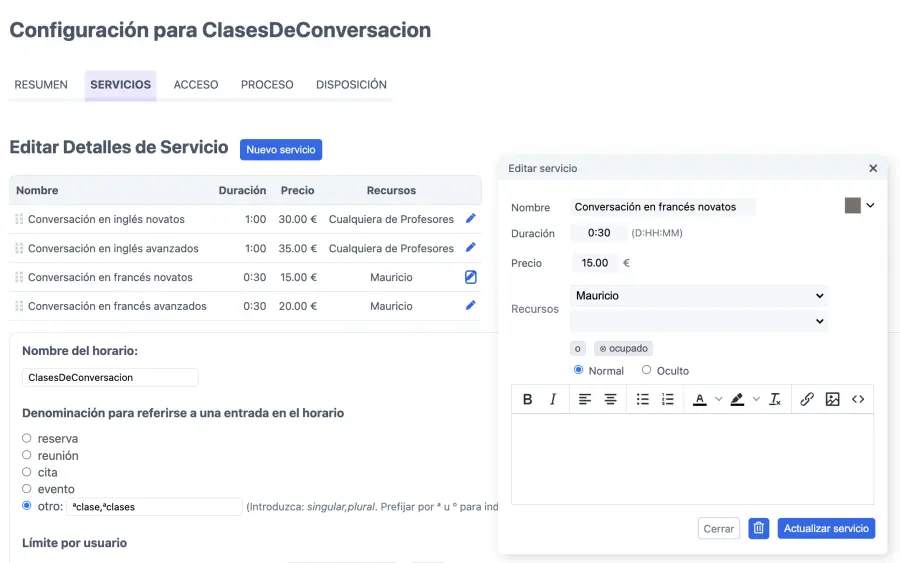Insert a numbered list in editor
The image size is (900, 563).
click(667, 400)
